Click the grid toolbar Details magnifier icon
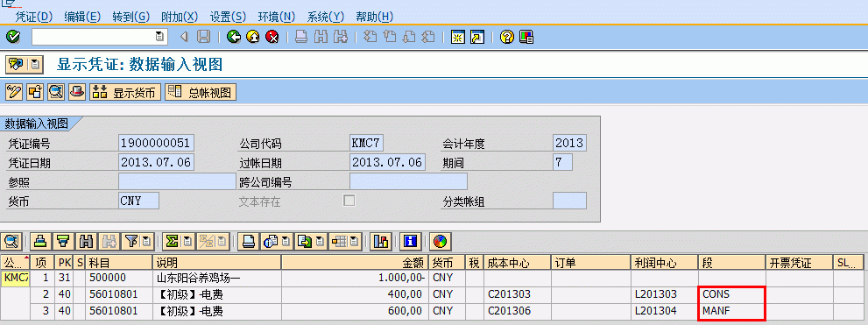Screen dimensions: 868x325 11,242
